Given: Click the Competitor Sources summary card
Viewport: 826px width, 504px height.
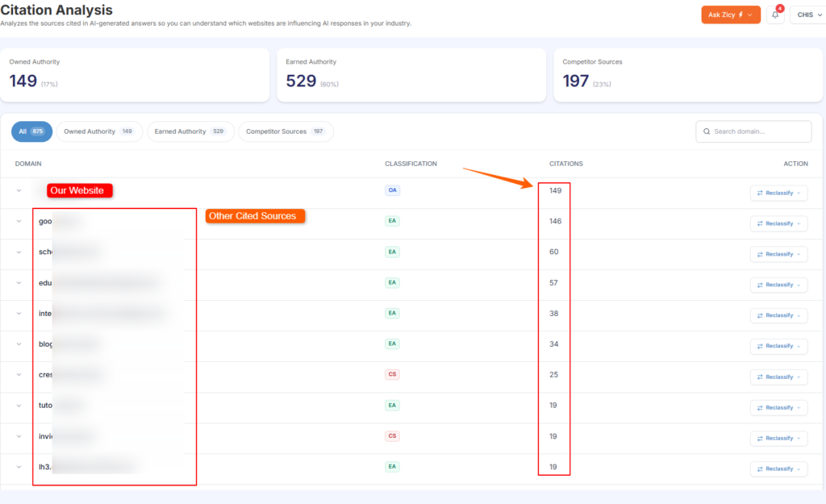Looking at the screenshot, I should 687,74.
